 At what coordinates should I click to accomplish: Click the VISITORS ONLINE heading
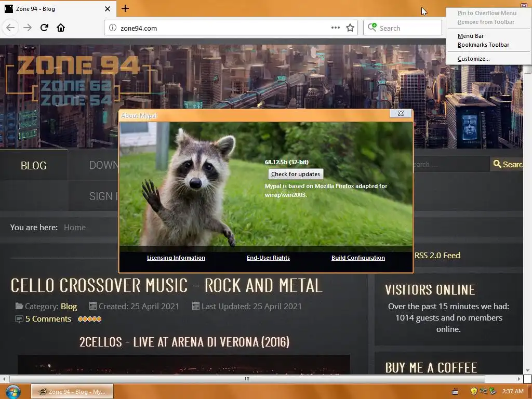click(x=430, y=290)
